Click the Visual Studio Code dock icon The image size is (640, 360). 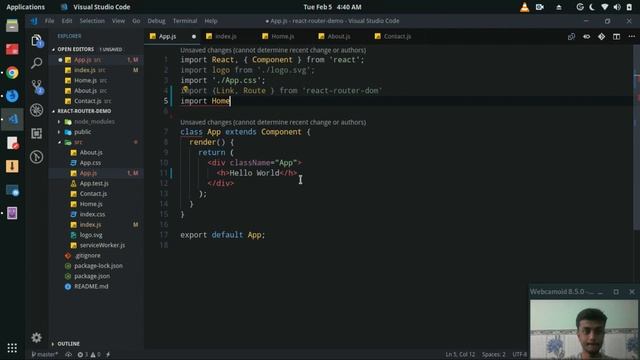click(x=12, y=119)
